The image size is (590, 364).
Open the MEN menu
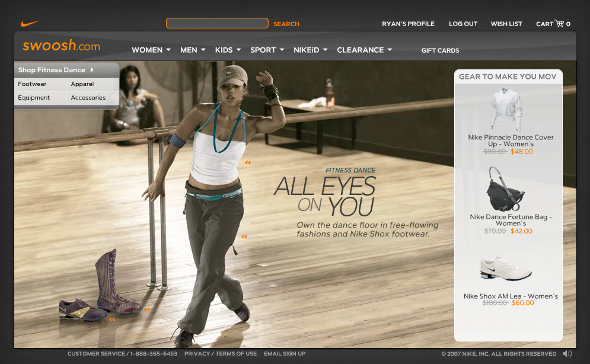189,50
